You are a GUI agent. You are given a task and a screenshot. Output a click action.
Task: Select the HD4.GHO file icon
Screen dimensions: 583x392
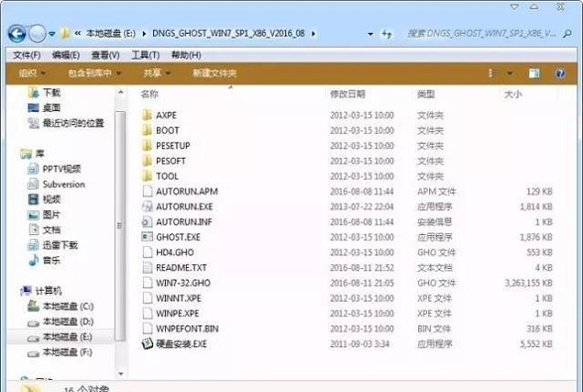pyautogui.click(x=148, y=252)
